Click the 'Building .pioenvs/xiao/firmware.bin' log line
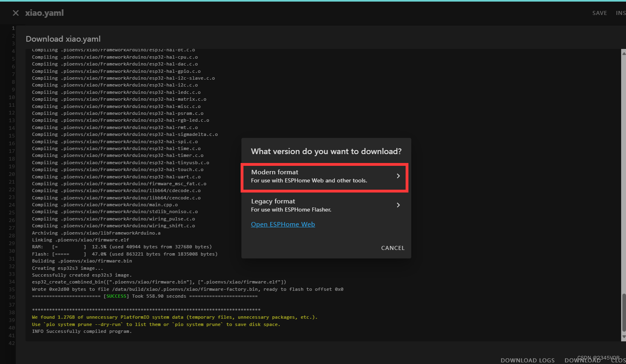Image resolution: width=626 pixels, height=364 pixels. click(82, 261)
